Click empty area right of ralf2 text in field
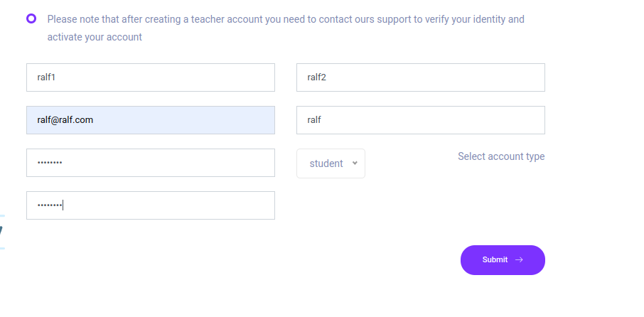The image size is (644, 317). point(441,77)
